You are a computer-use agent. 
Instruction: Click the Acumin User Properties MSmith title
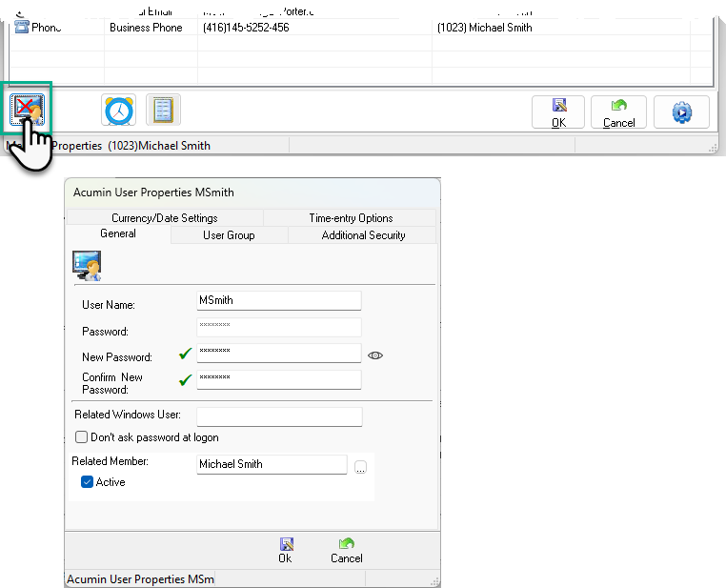point(153,193)
